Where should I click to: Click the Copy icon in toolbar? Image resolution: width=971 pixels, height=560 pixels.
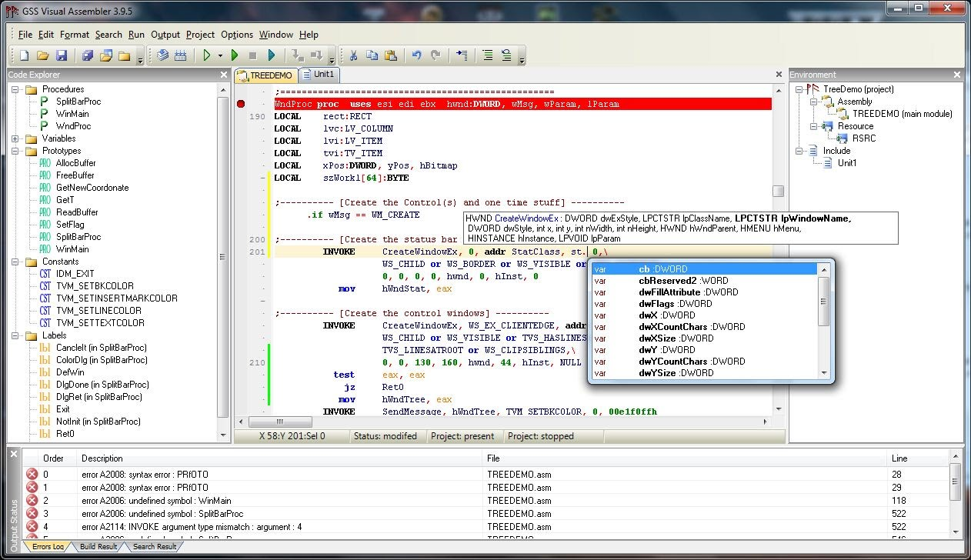tap(372, 55)
